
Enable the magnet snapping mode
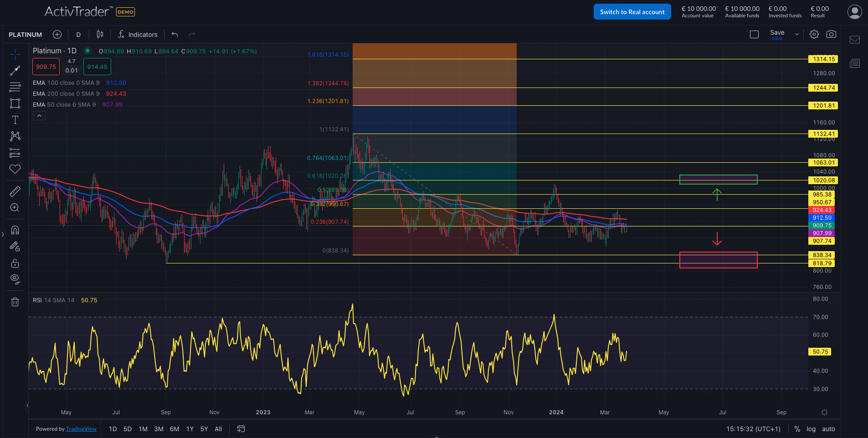(15, 230)
